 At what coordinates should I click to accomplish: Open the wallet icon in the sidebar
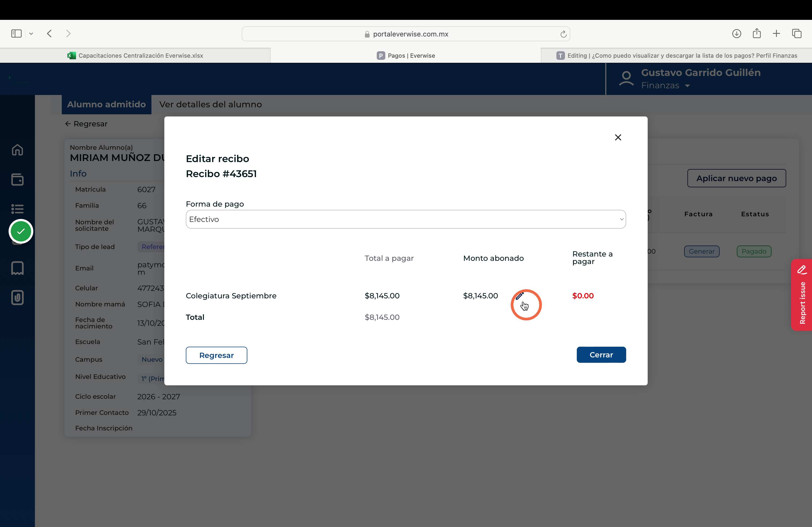(17, 180)
